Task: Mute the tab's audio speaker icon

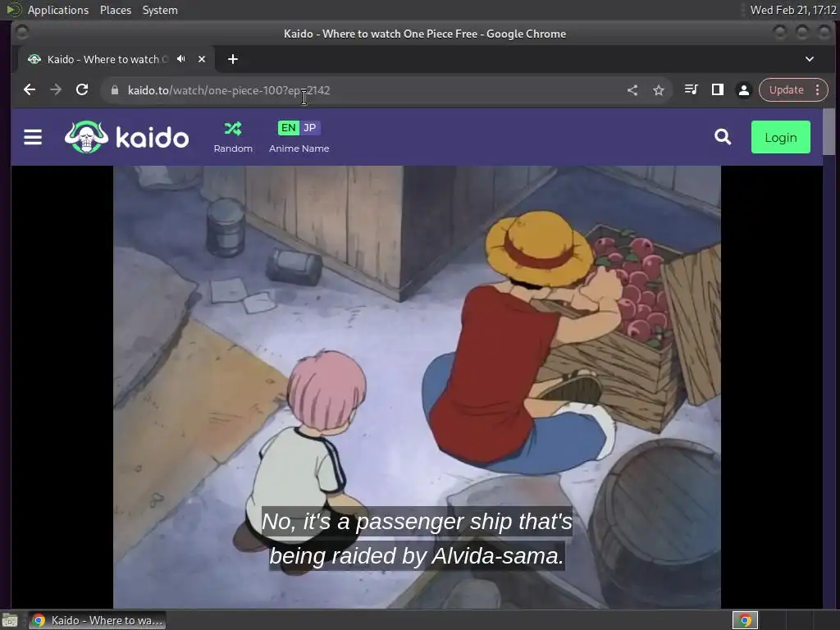Action: [x=181, y=59]
